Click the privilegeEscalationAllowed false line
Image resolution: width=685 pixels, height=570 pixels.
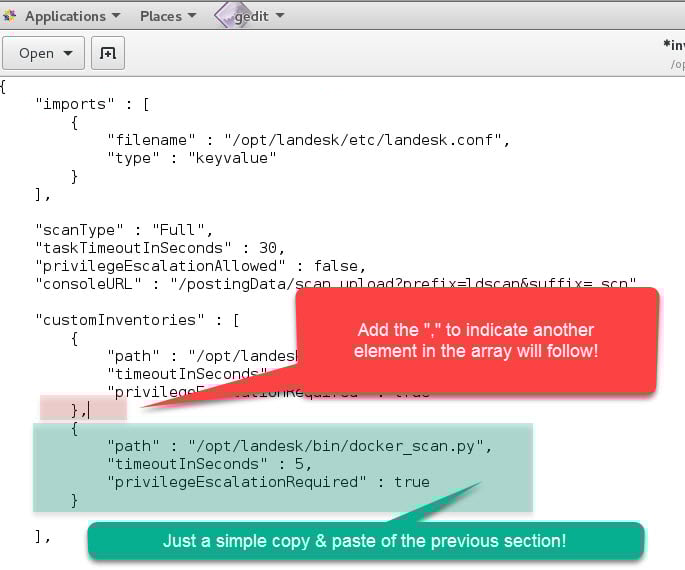(200, 266)
